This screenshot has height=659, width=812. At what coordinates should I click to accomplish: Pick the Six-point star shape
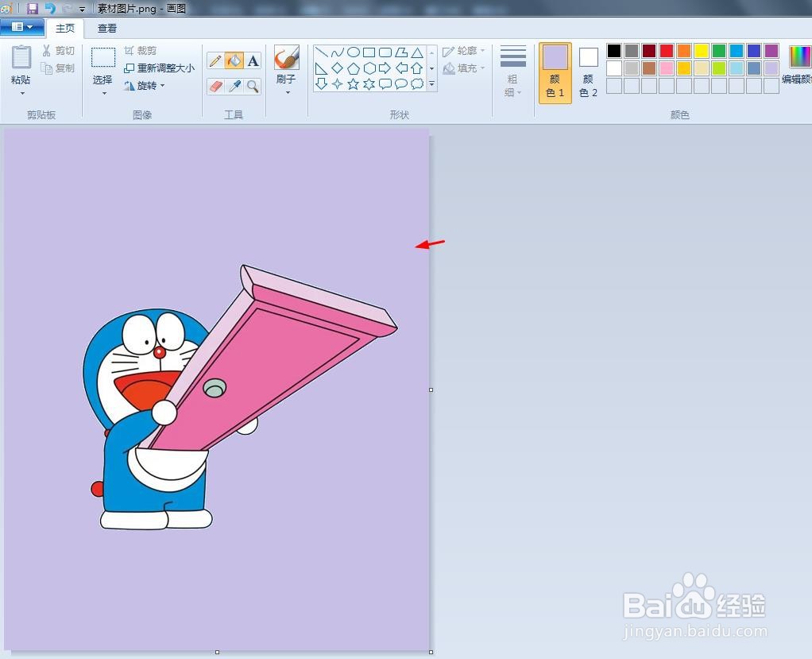pos(369,84)
